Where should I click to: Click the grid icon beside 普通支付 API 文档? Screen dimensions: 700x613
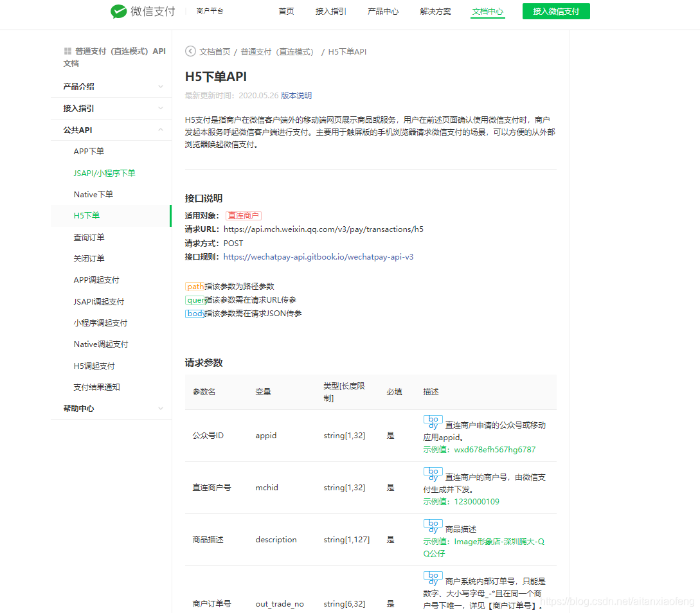coord(68,51)
